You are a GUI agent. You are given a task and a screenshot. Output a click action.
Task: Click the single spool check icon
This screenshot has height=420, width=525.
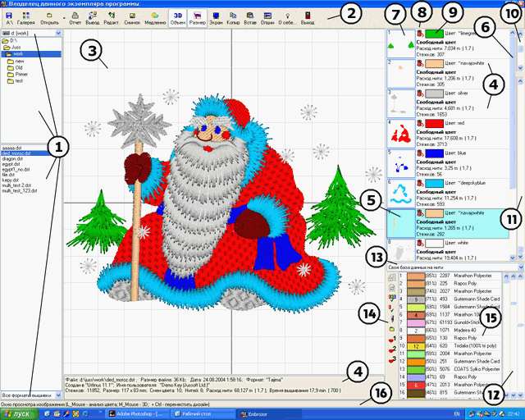coord(392,308)
